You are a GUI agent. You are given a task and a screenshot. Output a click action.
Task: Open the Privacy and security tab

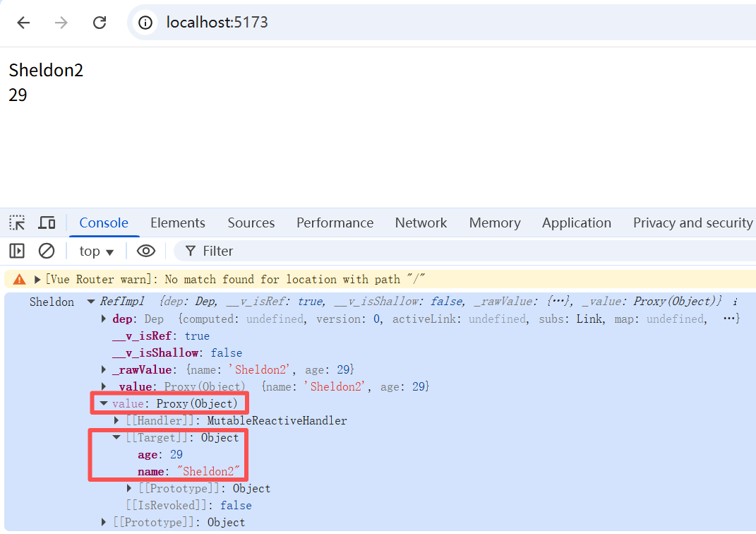pos(692,223)
